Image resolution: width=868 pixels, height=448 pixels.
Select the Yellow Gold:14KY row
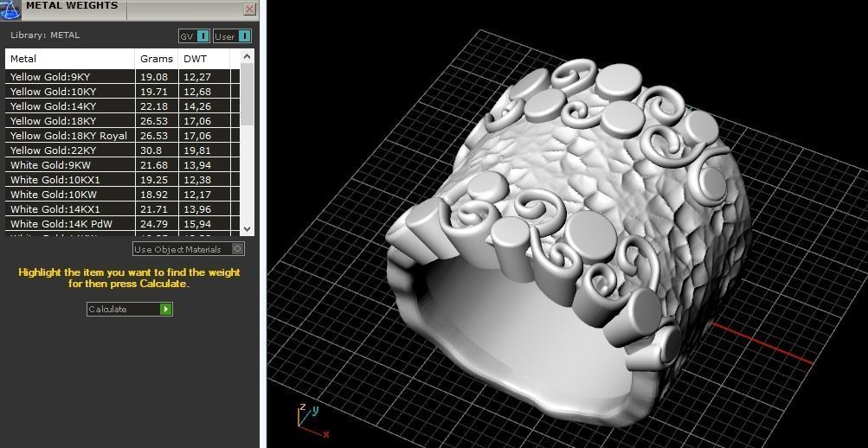point(123,106)
